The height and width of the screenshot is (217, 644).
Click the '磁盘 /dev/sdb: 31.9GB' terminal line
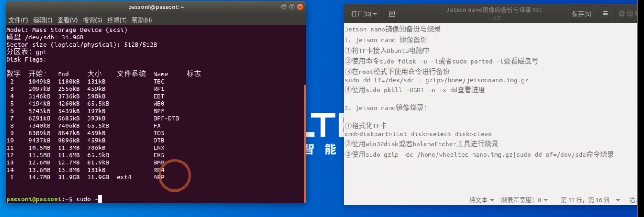click(x=45, y=37)
